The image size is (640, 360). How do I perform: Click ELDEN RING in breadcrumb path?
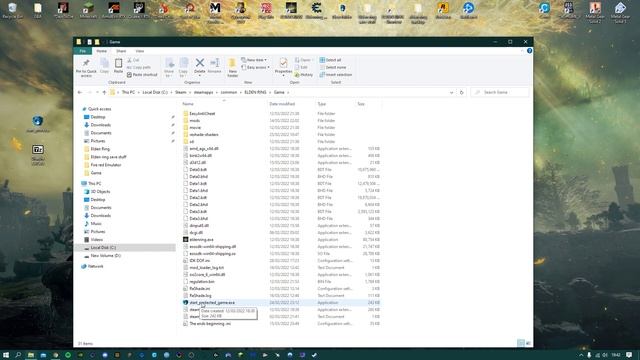click(255, 93)
